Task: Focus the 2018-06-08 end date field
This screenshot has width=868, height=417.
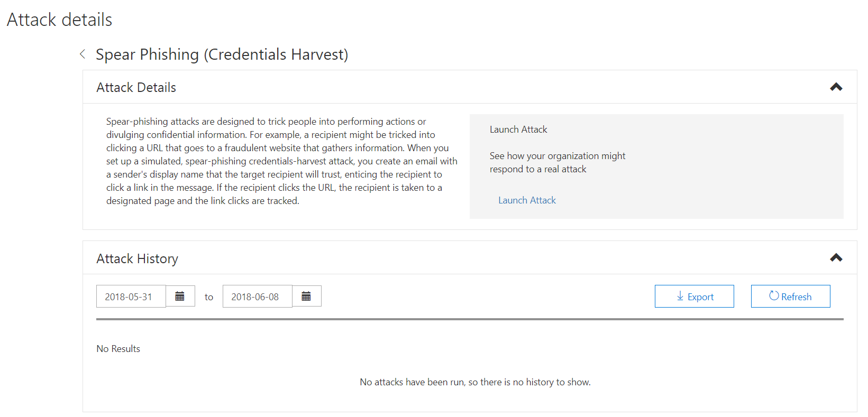Action: pyautogui.click(x=257, y=296)
